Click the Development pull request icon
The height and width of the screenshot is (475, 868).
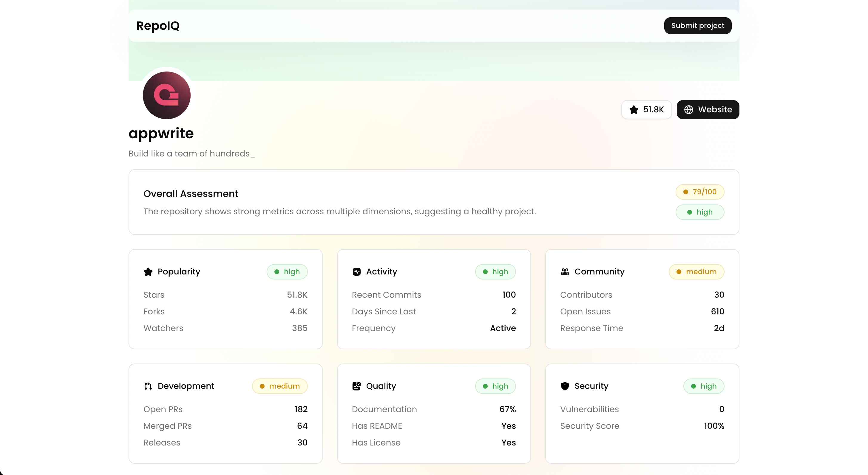click(x=148, y=386)
